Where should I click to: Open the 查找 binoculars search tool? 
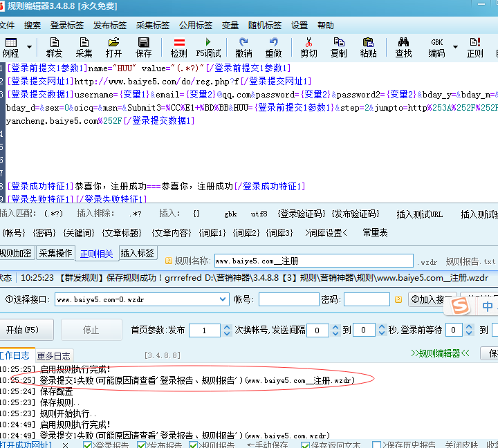tap(403, 47)
